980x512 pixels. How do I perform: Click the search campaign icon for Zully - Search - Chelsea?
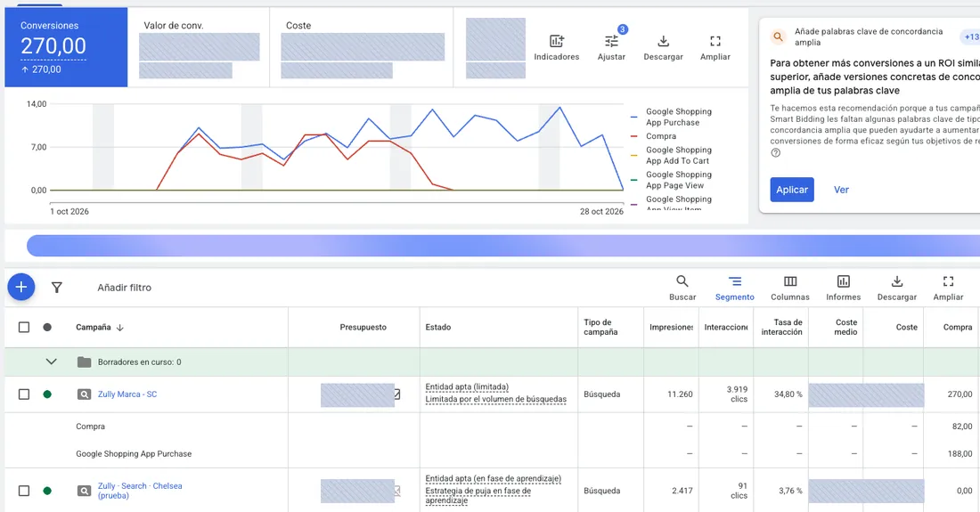[x=84, y=491]
